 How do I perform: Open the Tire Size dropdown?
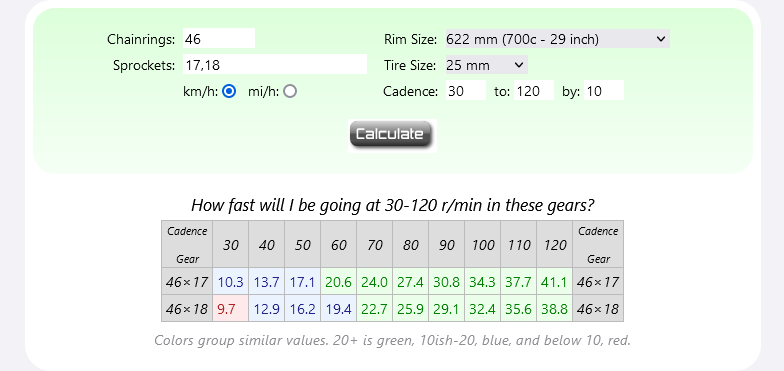486,65
